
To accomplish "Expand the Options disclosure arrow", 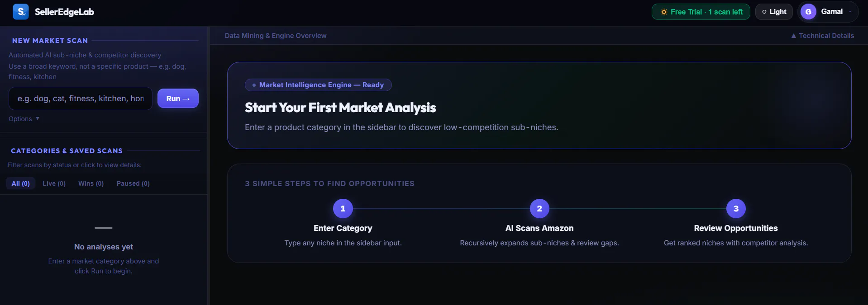I will point(38,118).
